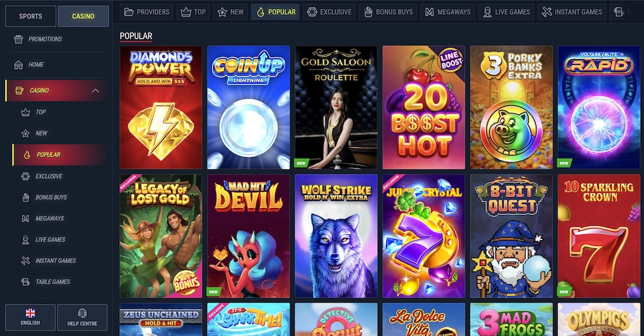Switch to the Sports tab
This screenshot has width=644, height=336.
(30, 16)
